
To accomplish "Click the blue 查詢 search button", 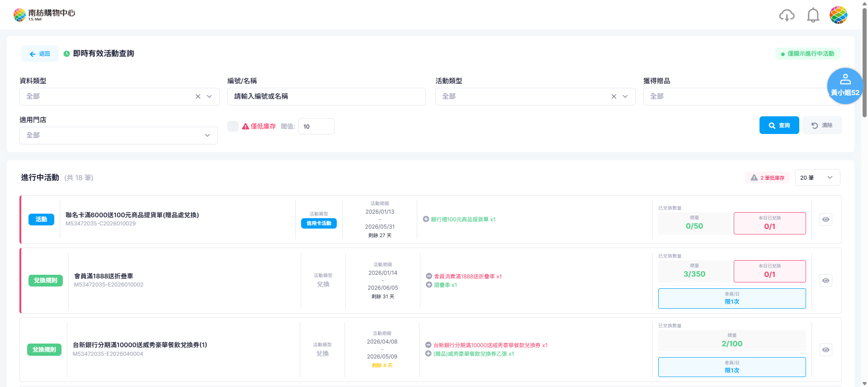I will [x=779, y=125].
